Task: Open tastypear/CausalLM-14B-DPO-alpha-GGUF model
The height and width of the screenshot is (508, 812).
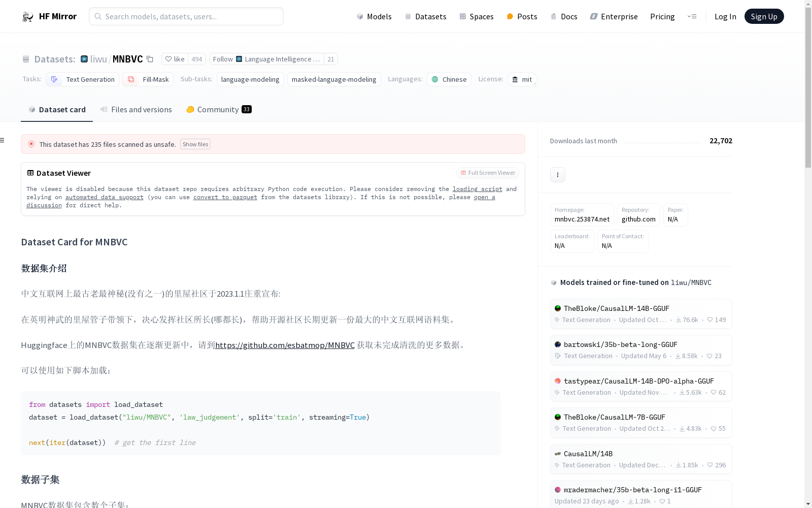Action: [641, 387]
